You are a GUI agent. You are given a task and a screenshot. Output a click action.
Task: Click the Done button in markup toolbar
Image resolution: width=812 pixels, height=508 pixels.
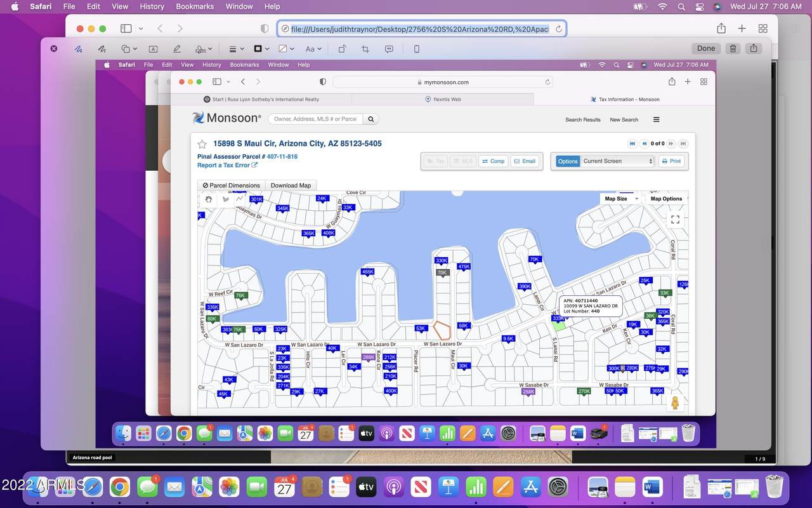[x=706, y=48]
